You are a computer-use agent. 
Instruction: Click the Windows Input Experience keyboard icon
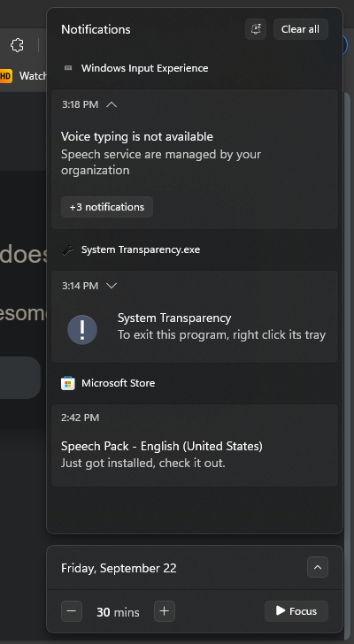[68, 68]
